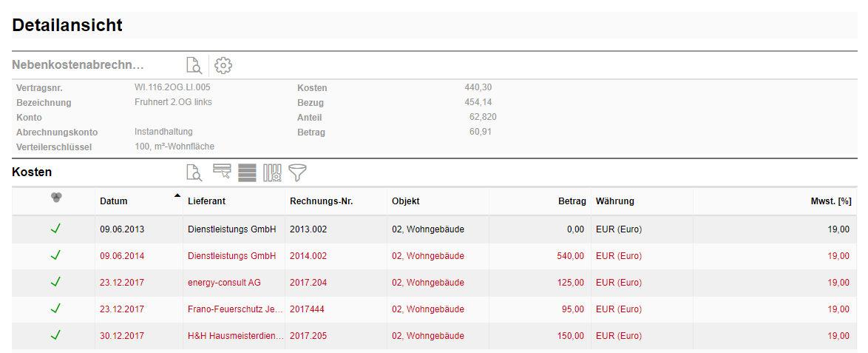The height and width of the screenshot is (353, 868).
Task: Click the Mwst. [%] column header
Action: tap(831, 201)
